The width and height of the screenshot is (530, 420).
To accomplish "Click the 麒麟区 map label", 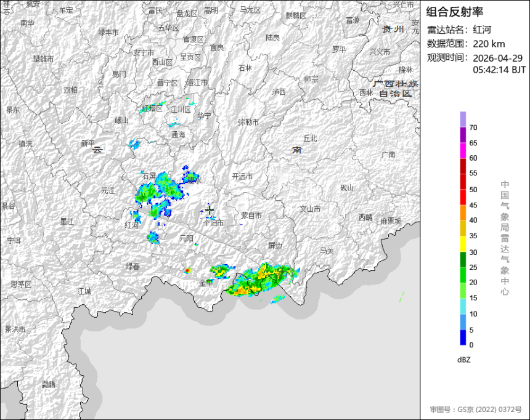I will click(x=296, y=15).
